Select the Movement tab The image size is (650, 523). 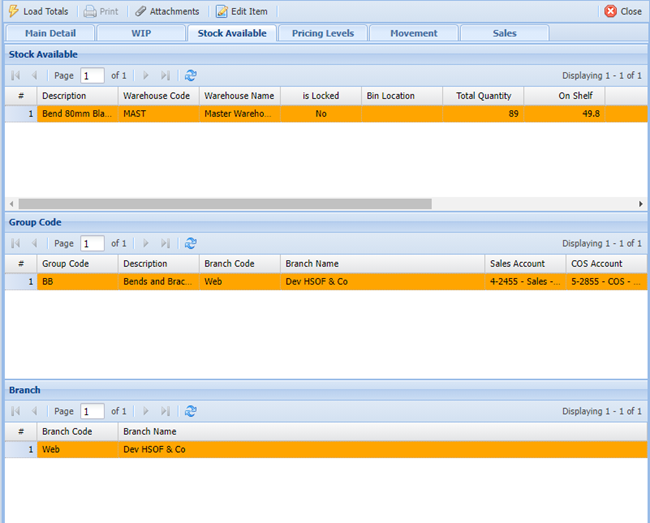tap(414, 33)
